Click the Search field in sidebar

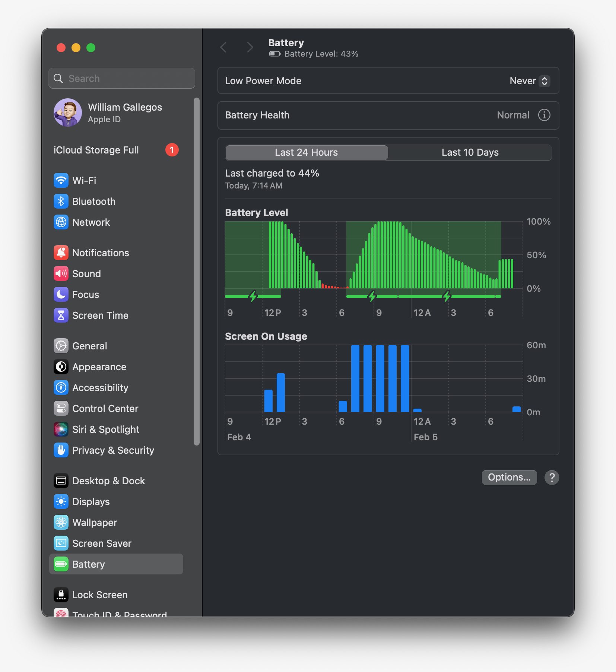(122, 79)
